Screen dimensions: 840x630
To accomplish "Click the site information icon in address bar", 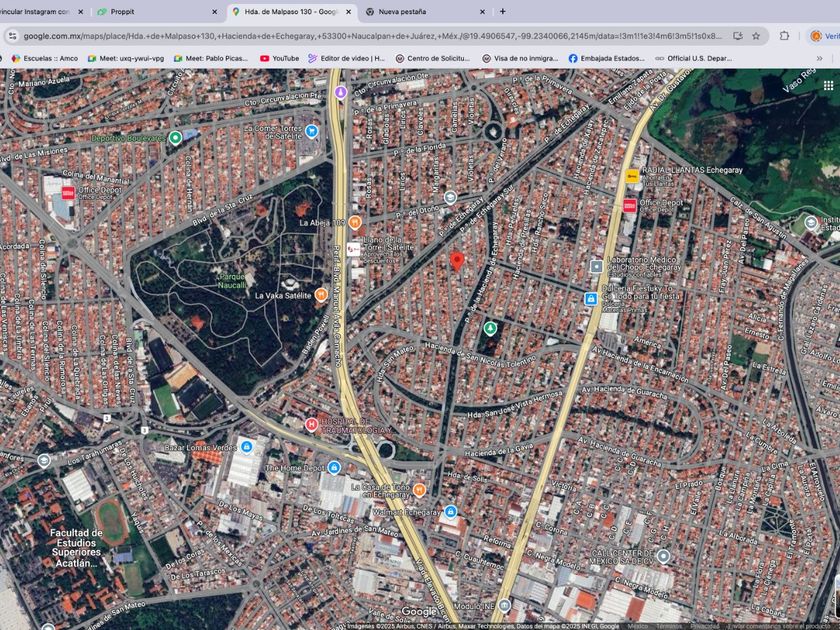I will [x=12, y=35].
